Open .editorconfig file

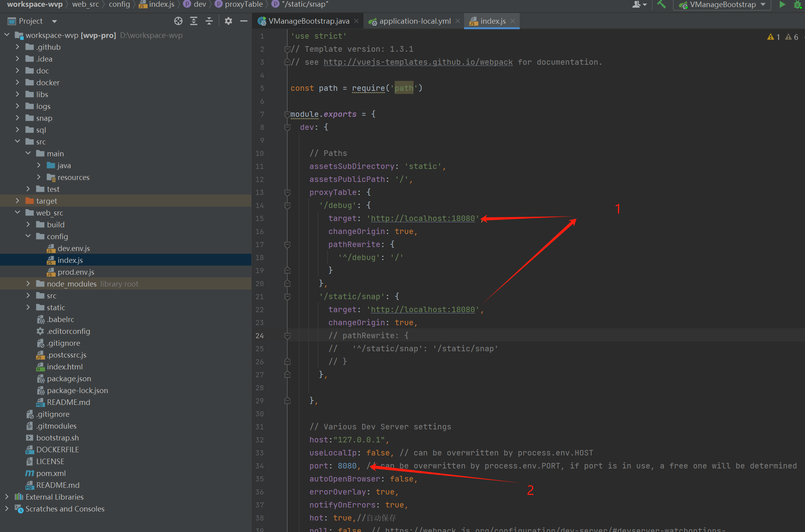pyautogui.click(x=68, y=331)
